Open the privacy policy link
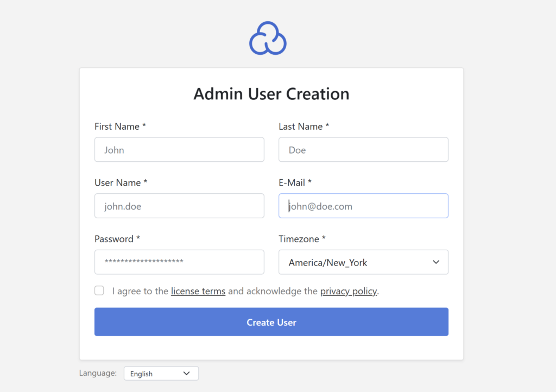556x392 pixels. point(348,291)
